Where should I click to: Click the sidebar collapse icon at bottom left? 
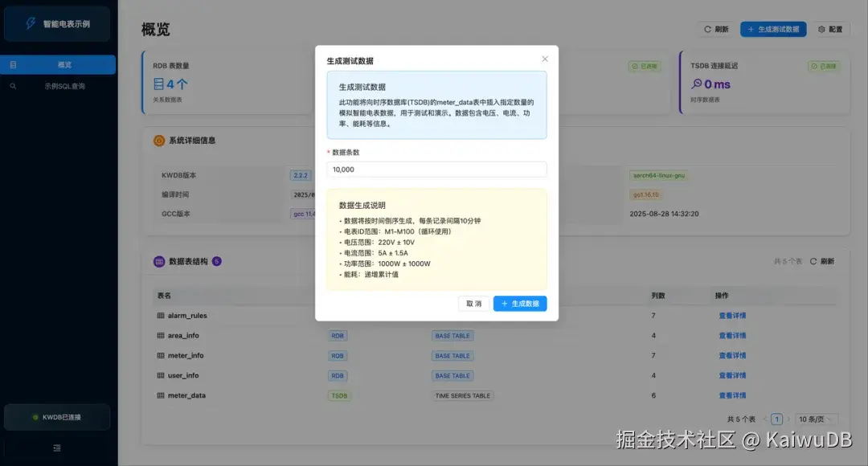[57, 448]
